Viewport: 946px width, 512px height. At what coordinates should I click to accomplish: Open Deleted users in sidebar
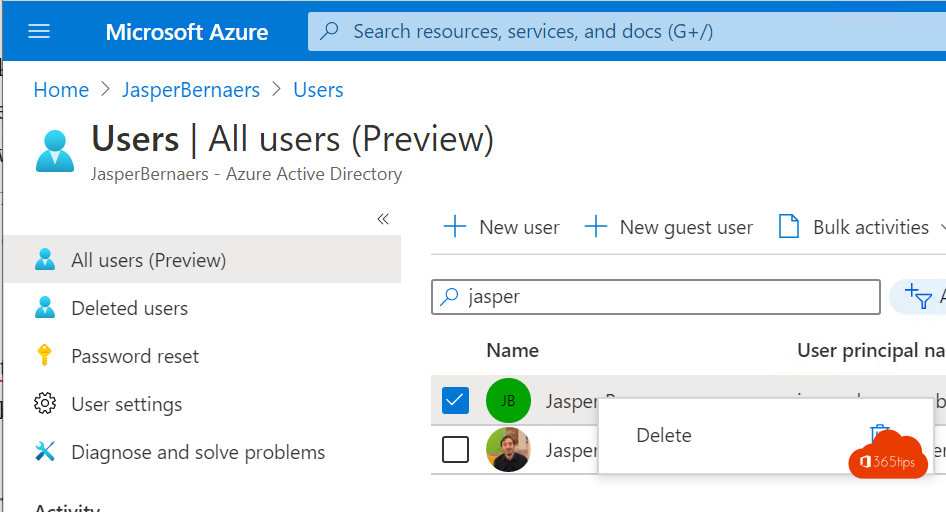pyautogui.click(x=130, y=308)
